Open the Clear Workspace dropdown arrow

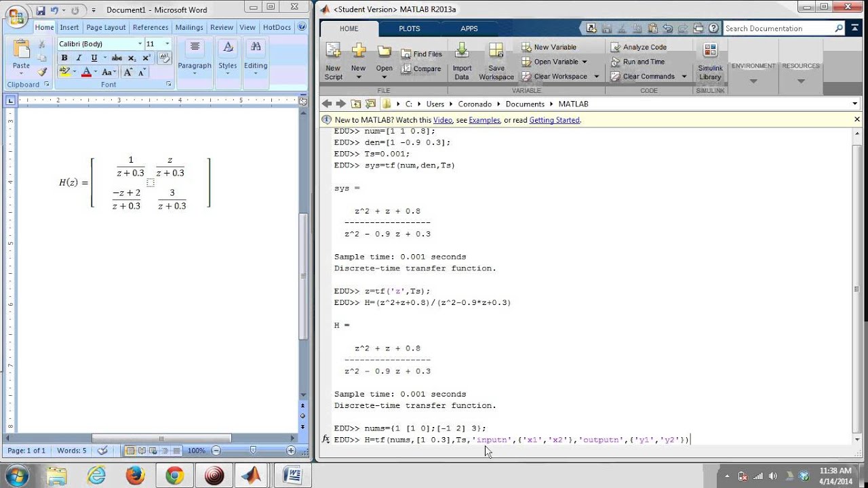[597, 77]
